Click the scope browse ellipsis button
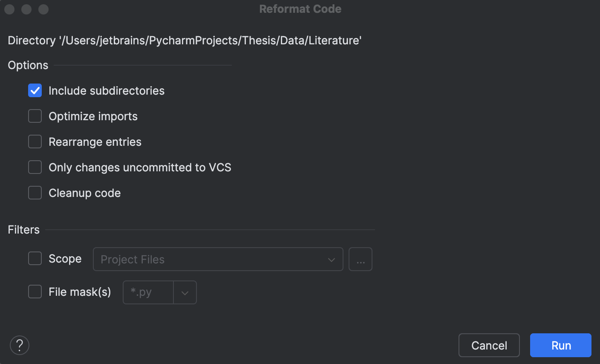This screenshot has height=364, width=600. [361, 259]
